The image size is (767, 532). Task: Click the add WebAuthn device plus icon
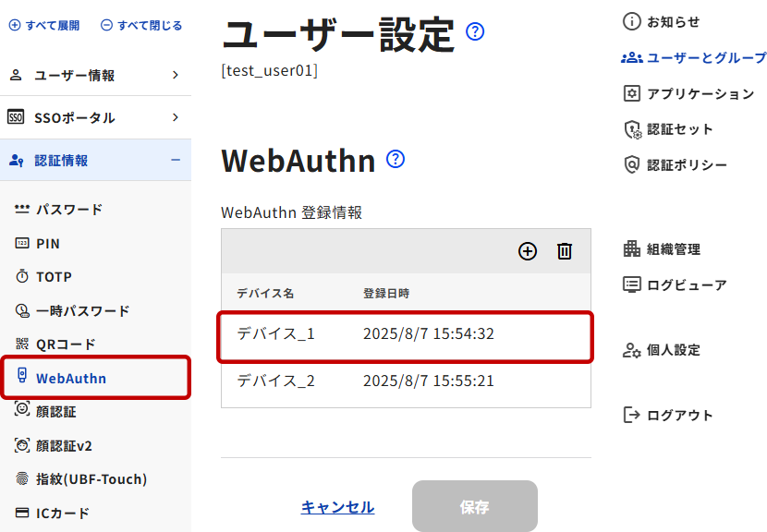528,251
